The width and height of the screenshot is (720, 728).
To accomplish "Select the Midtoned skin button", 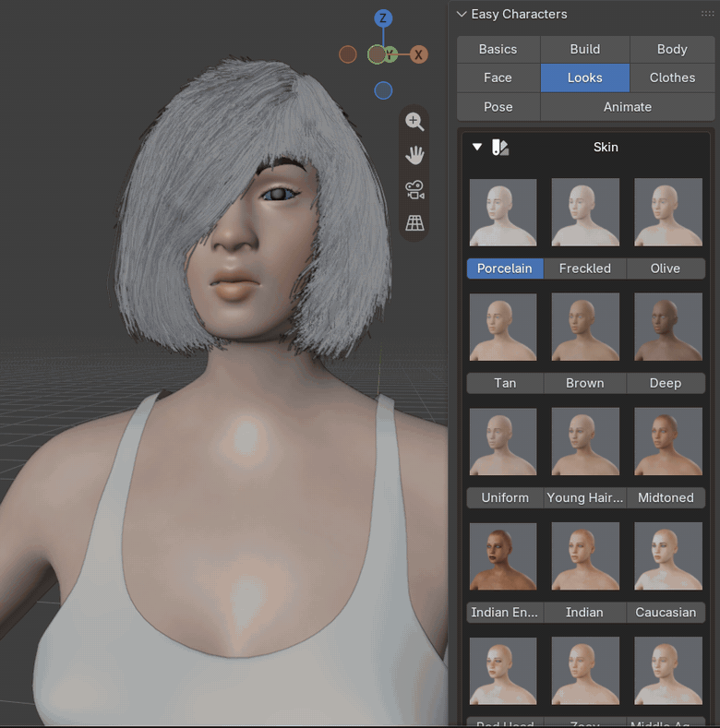I will 666,497.
